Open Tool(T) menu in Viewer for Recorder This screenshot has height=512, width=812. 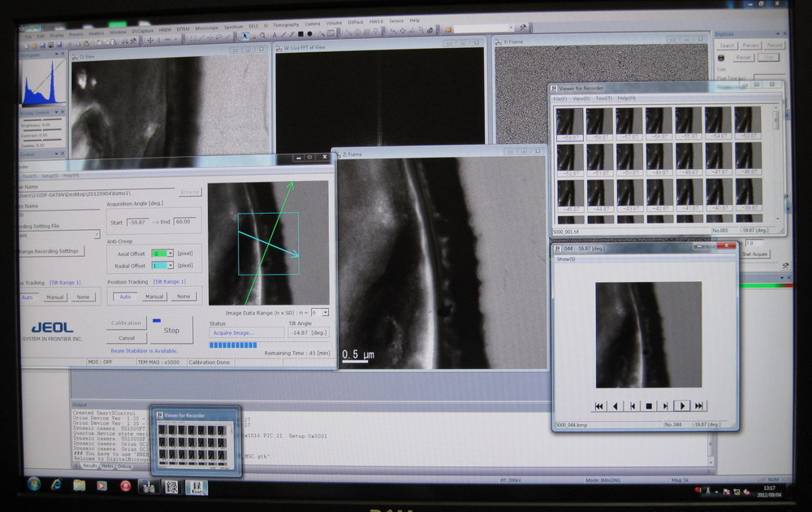(x=604, y=98)
